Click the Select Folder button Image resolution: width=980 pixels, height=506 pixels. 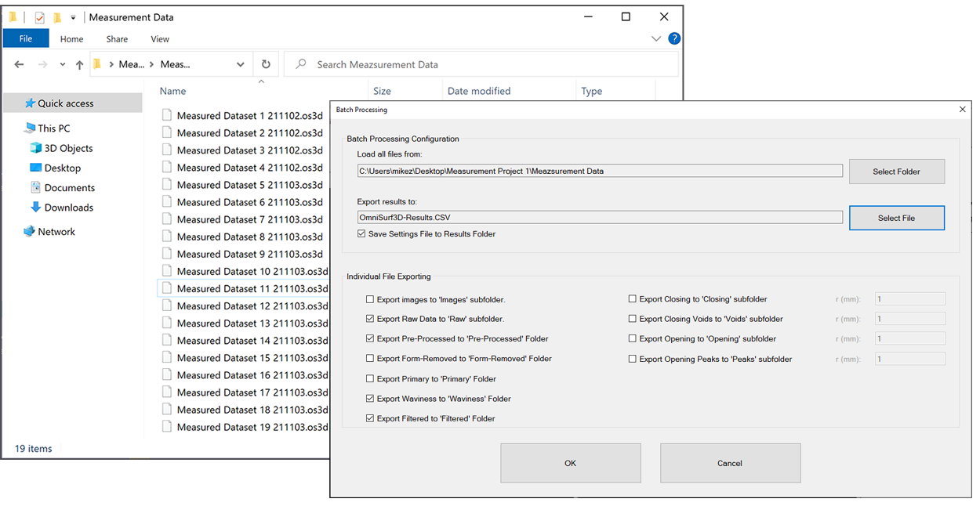896,172
